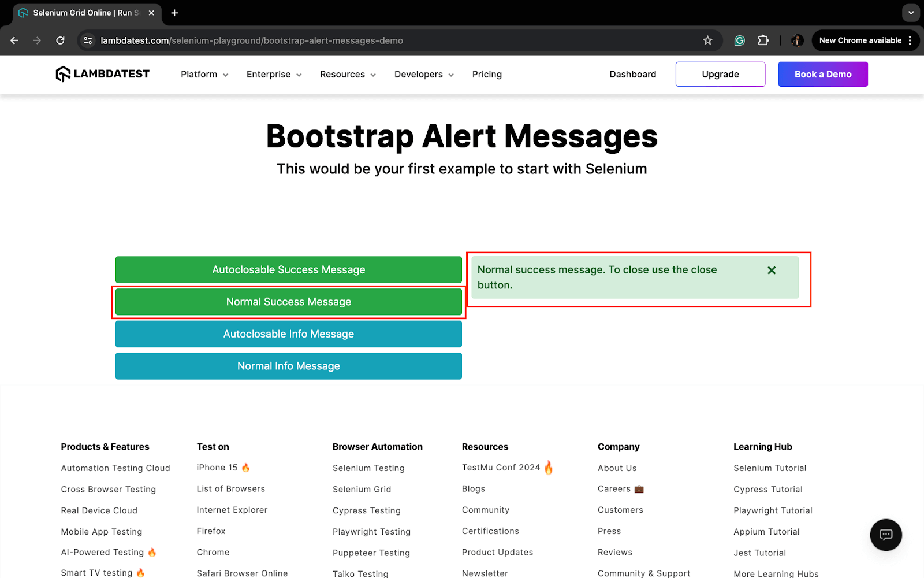Image resolution: width=924 pixels, height=578 pixels.
Task: Click the LambdaTest logo in the header
Action: coord(102,74)
